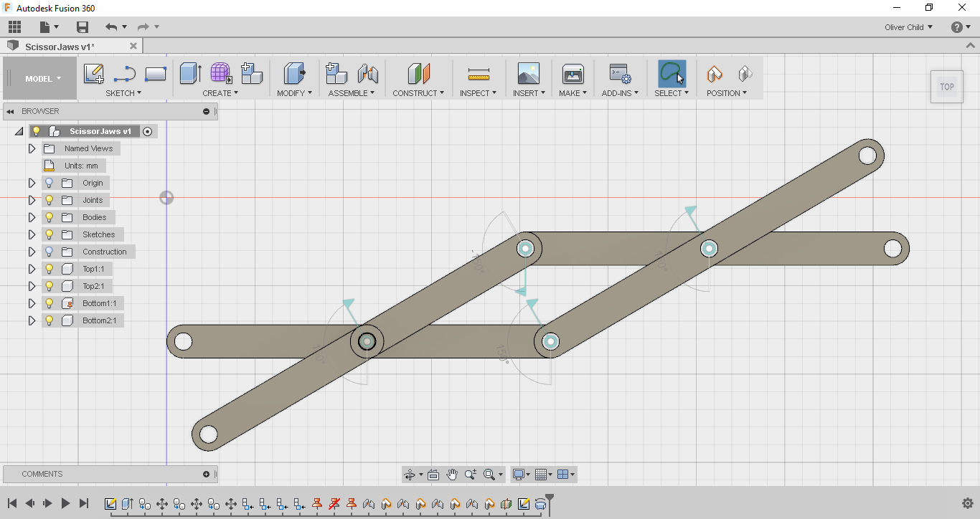Image resolution: width=980 pixels, height=519 pixels.
Task: Click the Select tool icon
Action: (x=672, y=74)
